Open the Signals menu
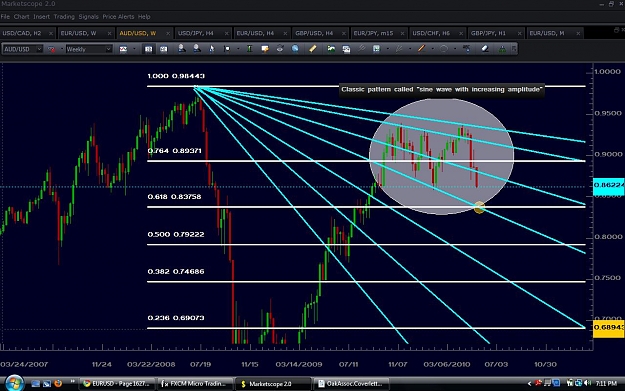This screenshot has height=391, width=625. pyautogui.click(x=88, y=17)
